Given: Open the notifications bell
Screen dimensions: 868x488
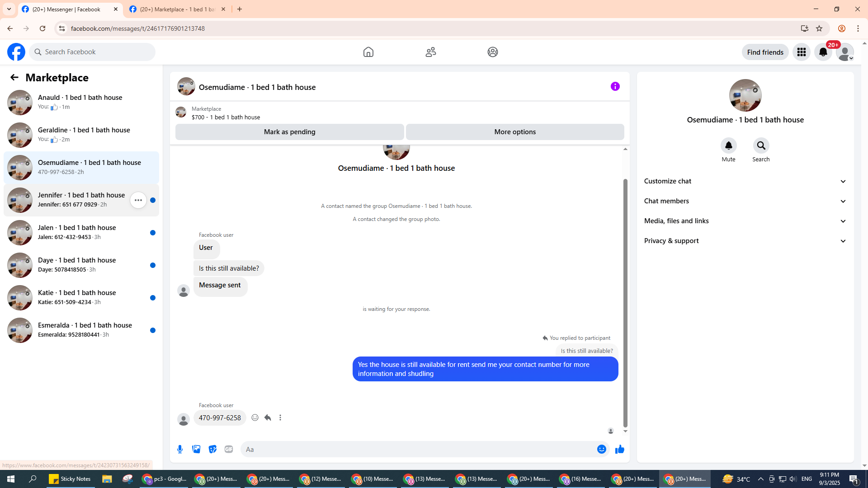Looking at the screenshot, I should click(823, 52).
